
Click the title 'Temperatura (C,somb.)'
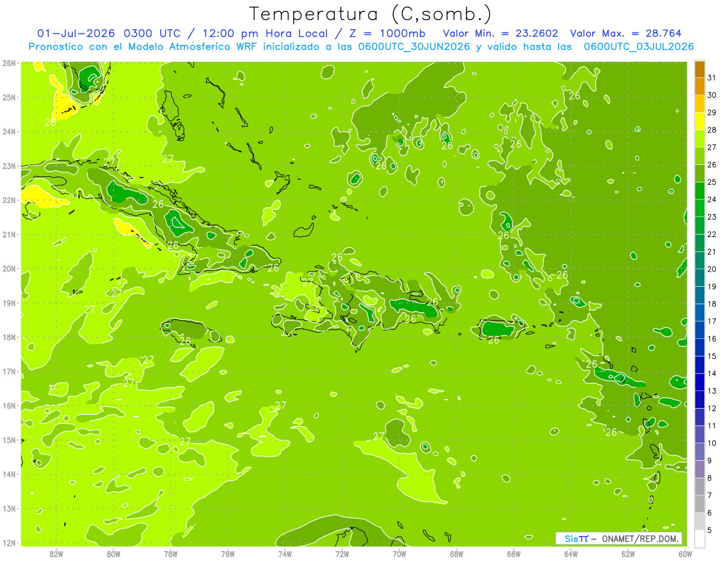(x=371, y=14)
